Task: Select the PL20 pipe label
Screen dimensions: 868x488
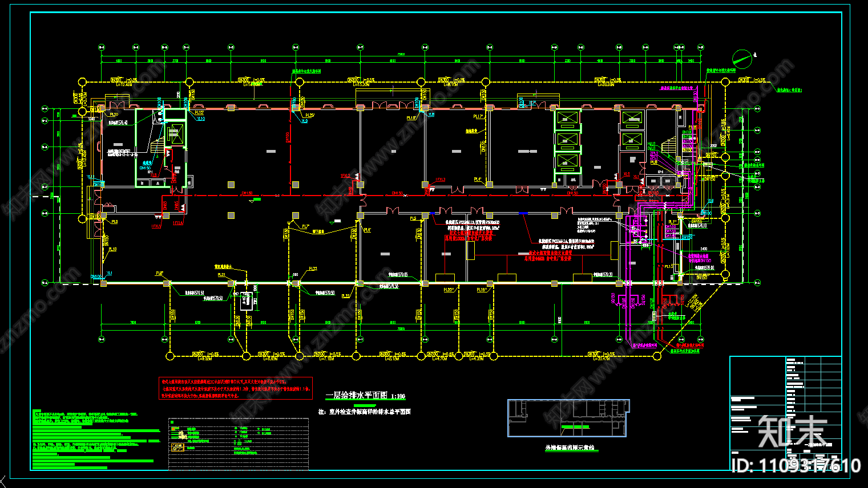Action: tap(114, 115)
